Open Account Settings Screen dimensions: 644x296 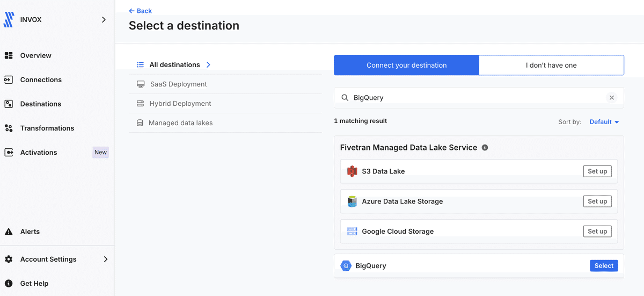click(x=48, y=259)
